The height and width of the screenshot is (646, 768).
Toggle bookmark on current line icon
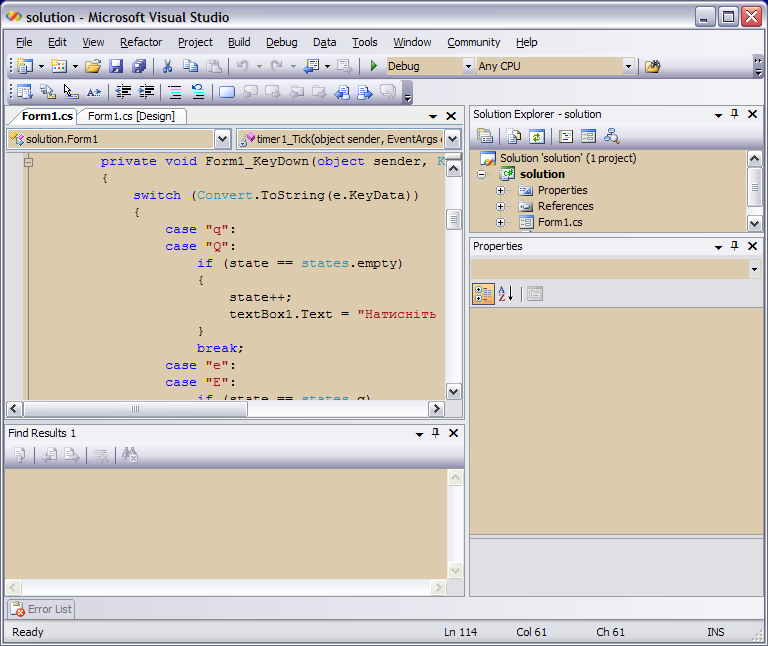(x=227, y=92)
